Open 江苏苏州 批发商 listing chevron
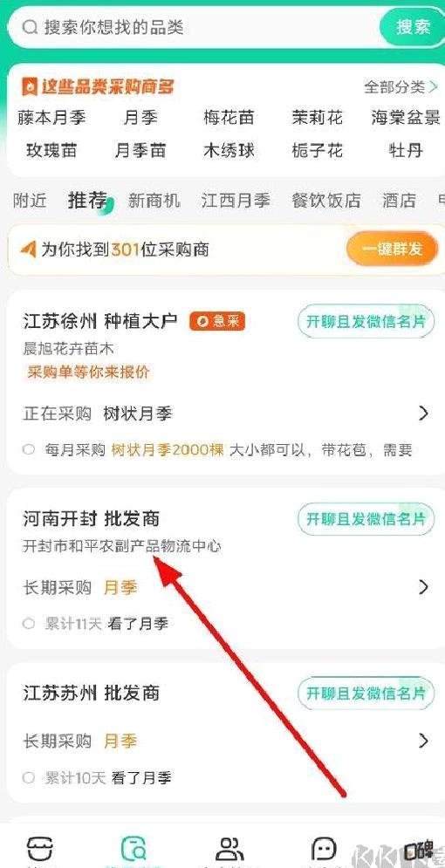Screen dimensions: 445x868 423,741
